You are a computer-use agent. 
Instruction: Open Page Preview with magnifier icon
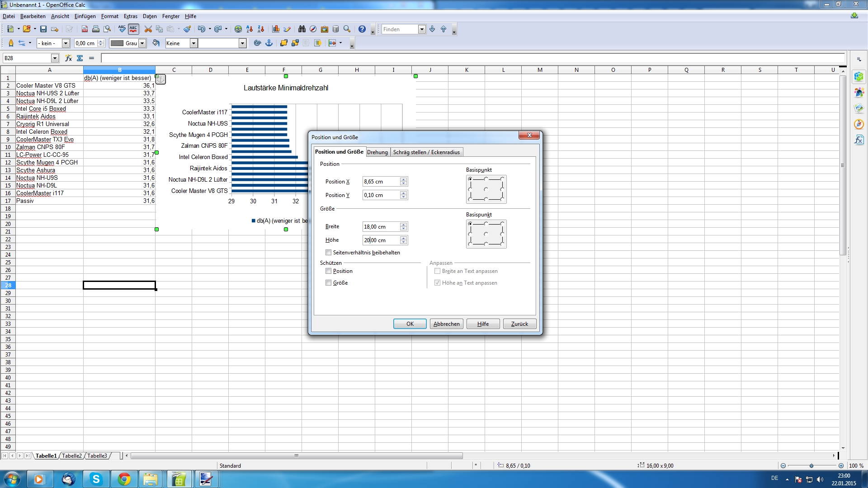point(107,29)
